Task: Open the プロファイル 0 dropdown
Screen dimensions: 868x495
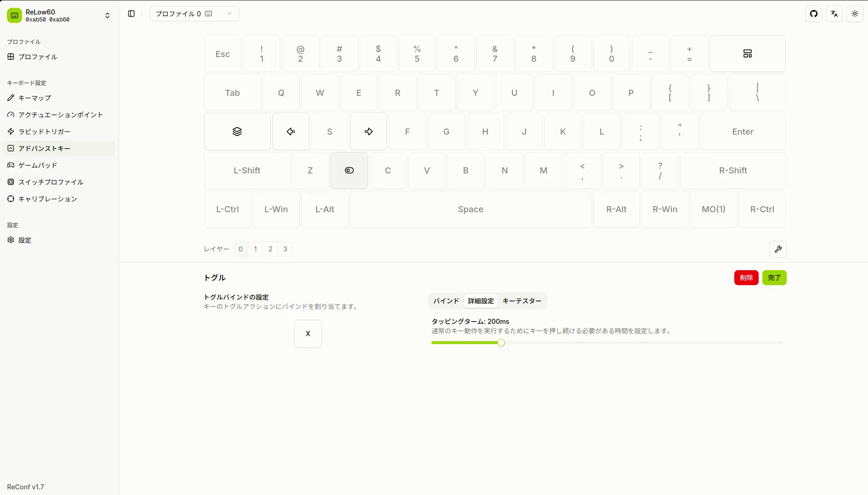Action: click(x=194, y=14)
